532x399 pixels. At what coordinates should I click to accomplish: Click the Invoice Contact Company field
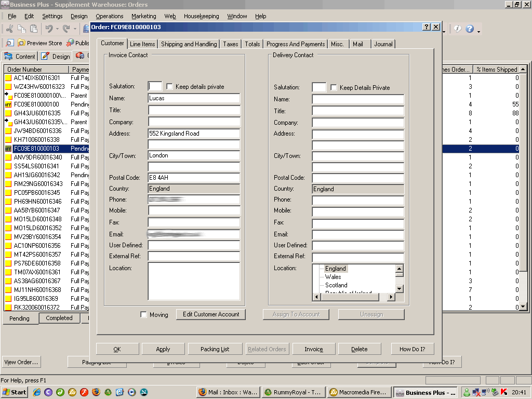click(194, 122)
